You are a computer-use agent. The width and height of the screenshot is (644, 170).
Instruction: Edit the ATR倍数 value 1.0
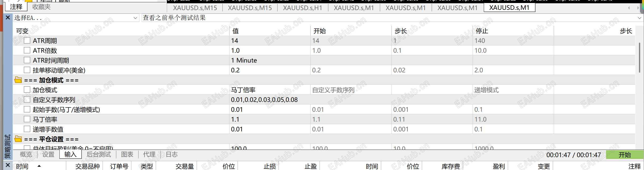(x=270, y=50)
